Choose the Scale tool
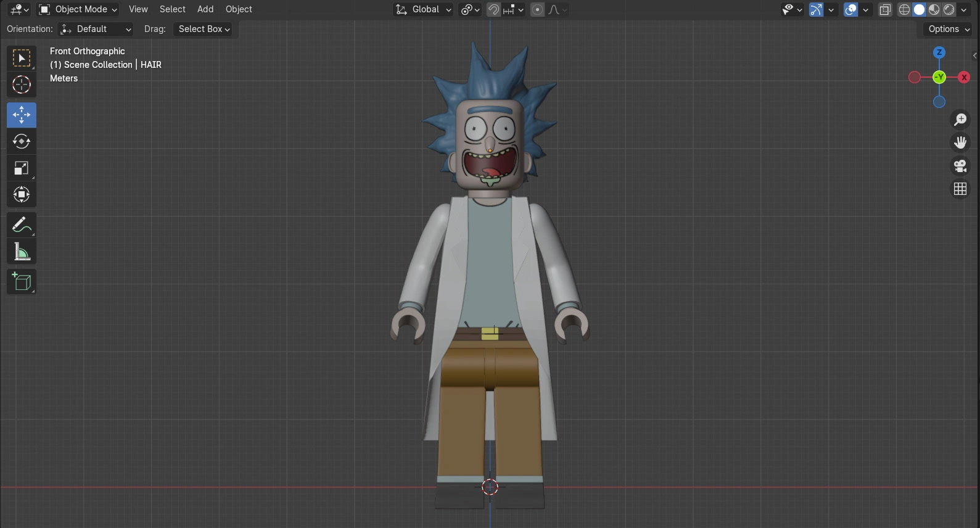Image resolution: width=980 pixels, height=528 pixels. [x=22, y=168]
